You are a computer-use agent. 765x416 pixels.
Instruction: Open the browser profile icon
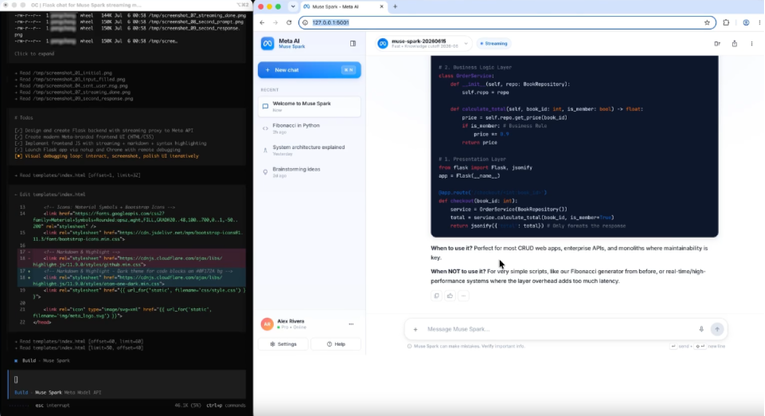746,22
